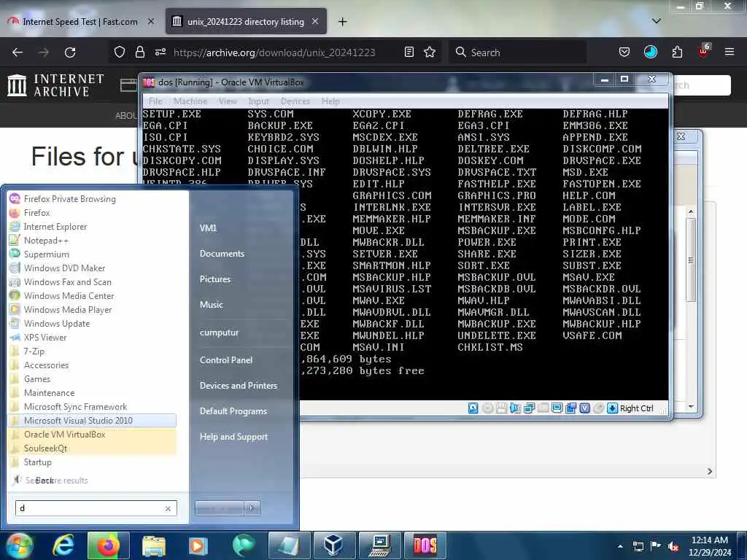The height and width of the screenshot is (560, 747).
Task: Bookmark this page with the star icon
Action: point(429,52)
